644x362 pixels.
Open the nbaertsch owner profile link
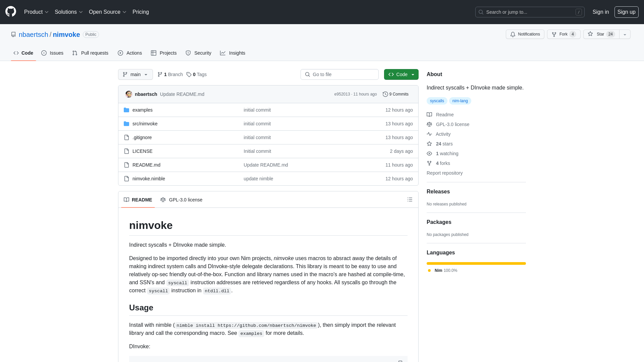34,35
